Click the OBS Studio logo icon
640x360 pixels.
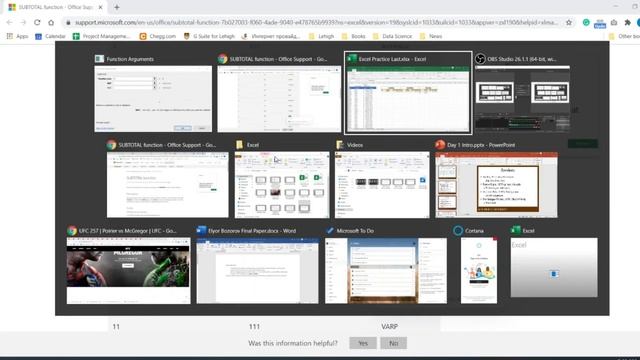(480, 59)
